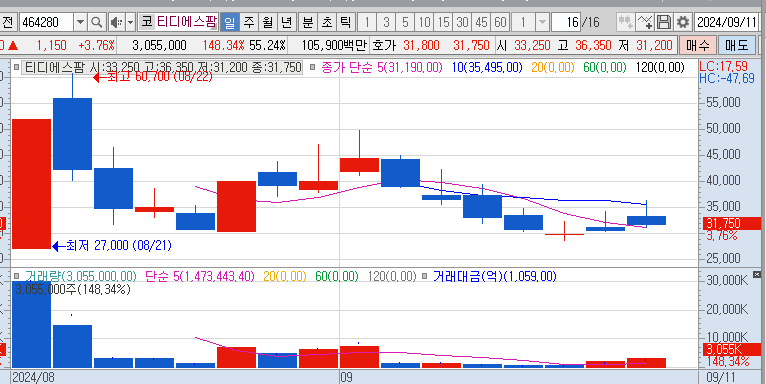Toggle the 티디에스팜 price legend square marker
This screenshot has height=384, width=766.
17,67
